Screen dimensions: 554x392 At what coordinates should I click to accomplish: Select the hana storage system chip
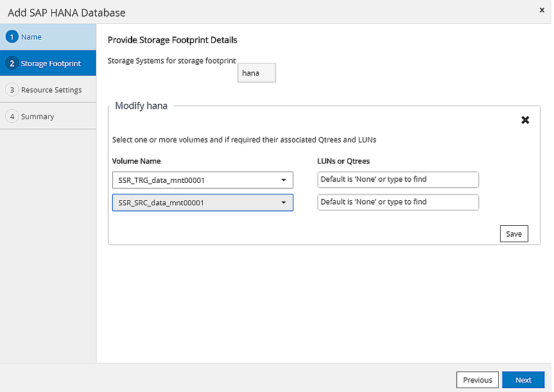256,73
